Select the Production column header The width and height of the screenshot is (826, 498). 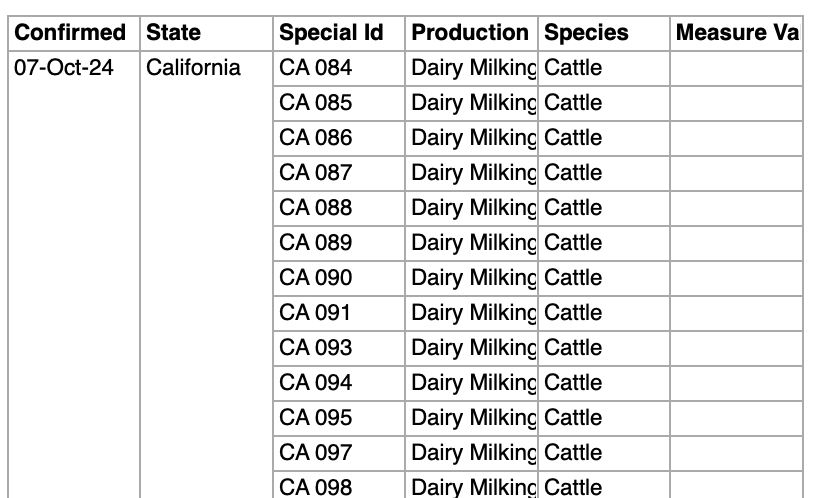click(x=470, y=33)
